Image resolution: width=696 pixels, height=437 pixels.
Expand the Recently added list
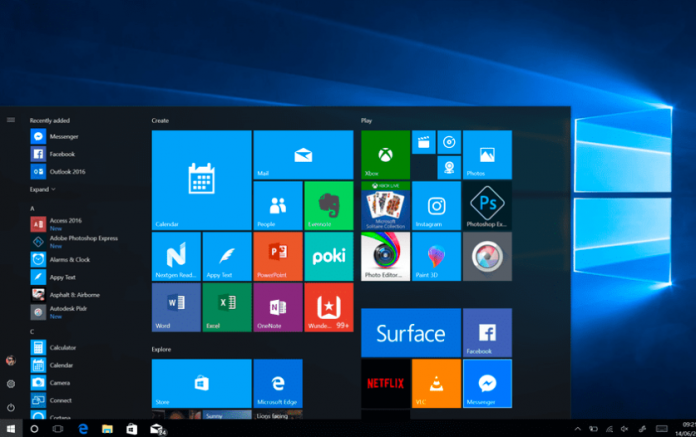43,189
